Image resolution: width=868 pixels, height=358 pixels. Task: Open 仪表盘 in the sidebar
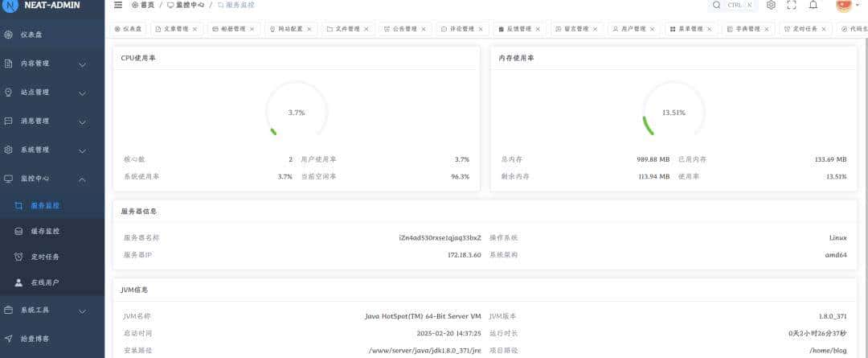[x=52, y=35]
